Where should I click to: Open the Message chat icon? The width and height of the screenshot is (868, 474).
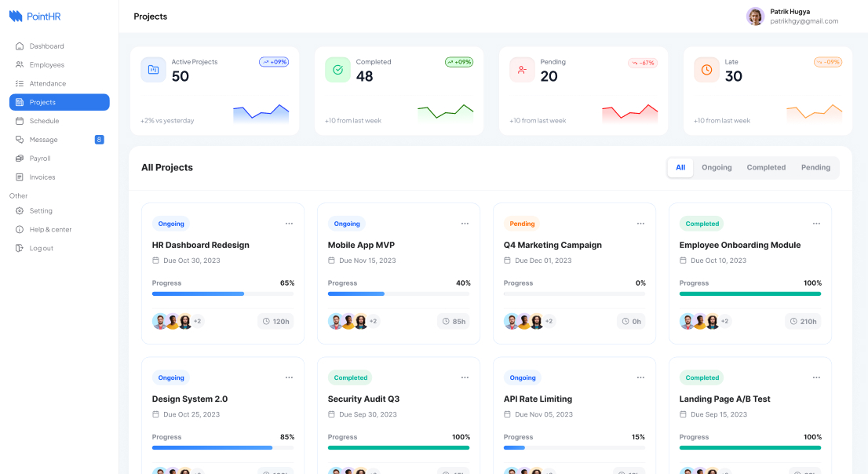point(20,140)
